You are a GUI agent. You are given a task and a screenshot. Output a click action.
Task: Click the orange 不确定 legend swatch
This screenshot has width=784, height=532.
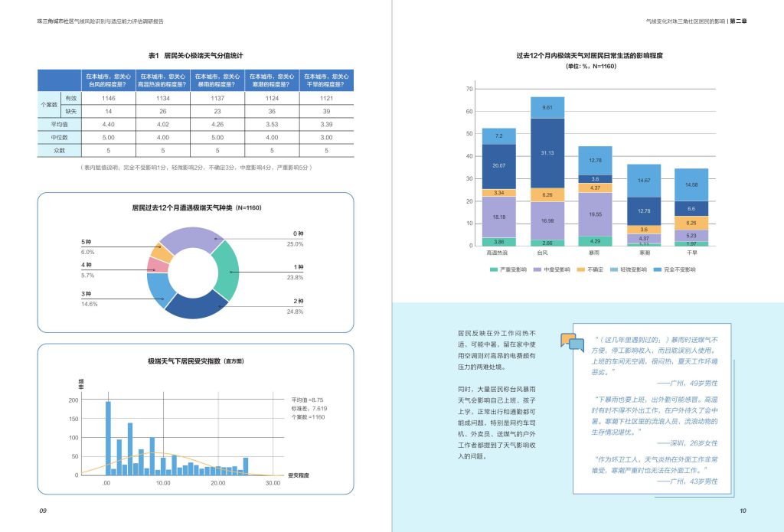tap(583, 269)
